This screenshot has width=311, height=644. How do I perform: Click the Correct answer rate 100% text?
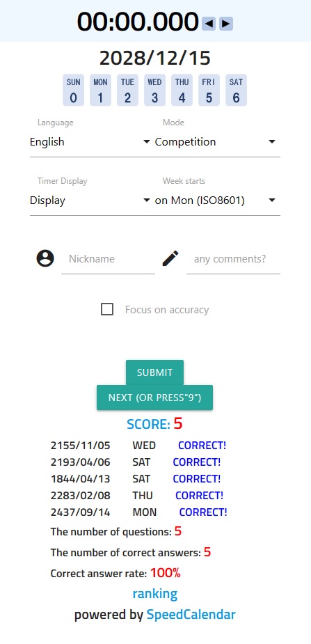click(115, 573)
